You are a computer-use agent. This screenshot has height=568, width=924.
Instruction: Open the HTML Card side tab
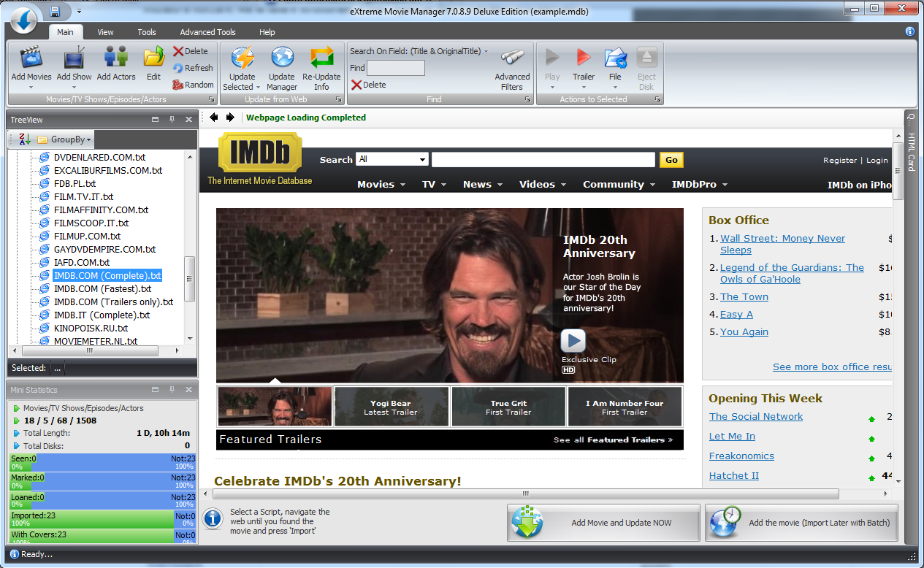click(x=912, y=152)
